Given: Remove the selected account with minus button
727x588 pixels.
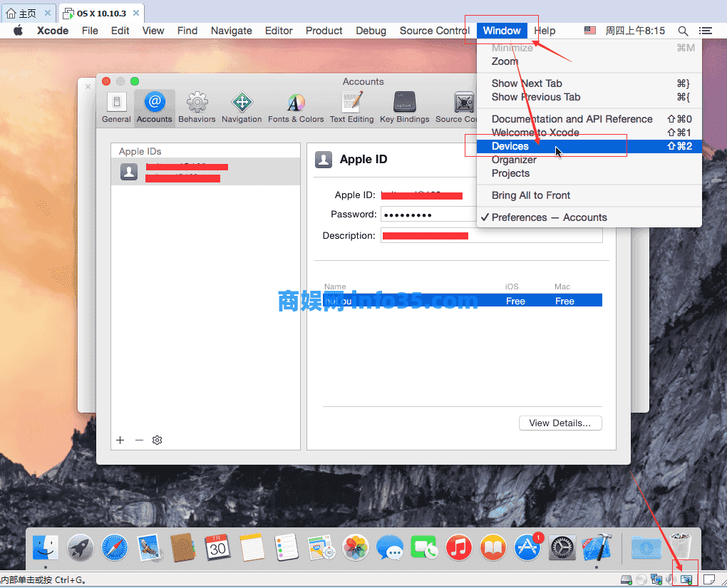Looking at the screenshot, I should (139, 440).
